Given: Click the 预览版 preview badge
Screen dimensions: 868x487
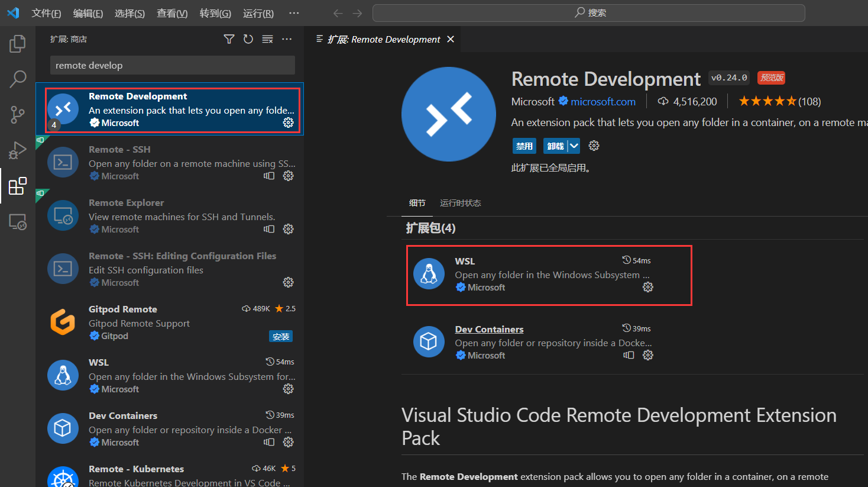Looking at the screenshot, I should click(771, 78).
